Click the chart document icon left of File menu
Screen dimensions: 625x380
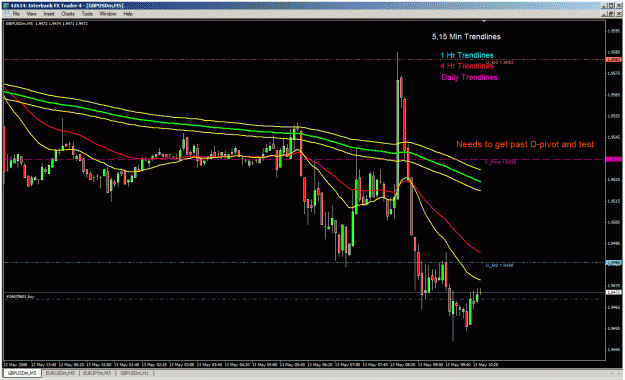click(7, 14)
